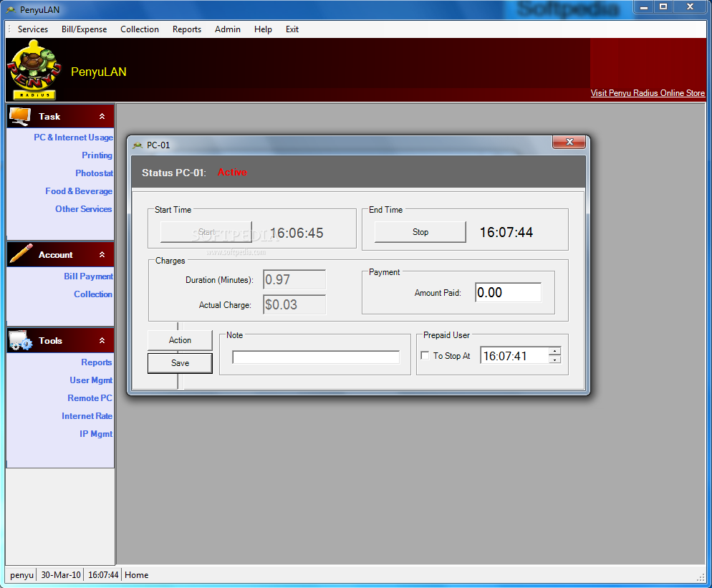Open the Bill/Expense menu
Viewport: 712px width, 588px height.
point(84,29)
